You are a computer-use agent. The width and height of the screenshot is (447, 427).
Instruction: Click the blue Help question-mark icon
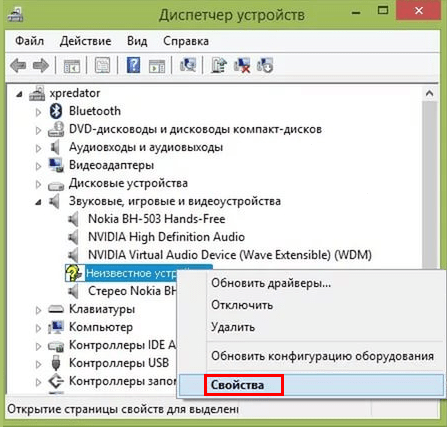133,65
